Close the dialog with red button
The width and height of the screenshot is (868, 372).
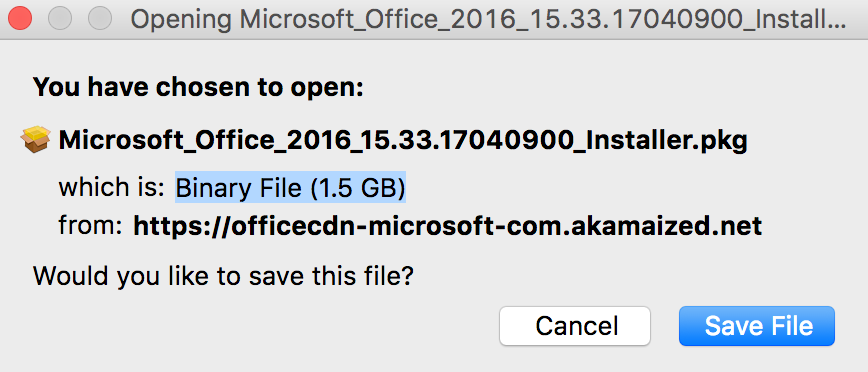(x=20, y=19)
